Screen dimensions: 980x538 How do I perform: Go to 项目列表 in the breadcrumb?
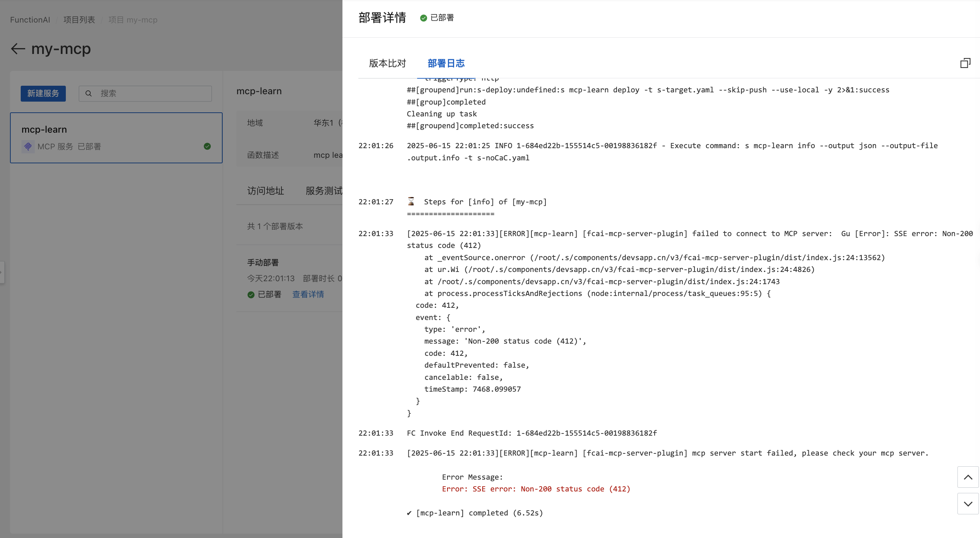click(79, 20)
